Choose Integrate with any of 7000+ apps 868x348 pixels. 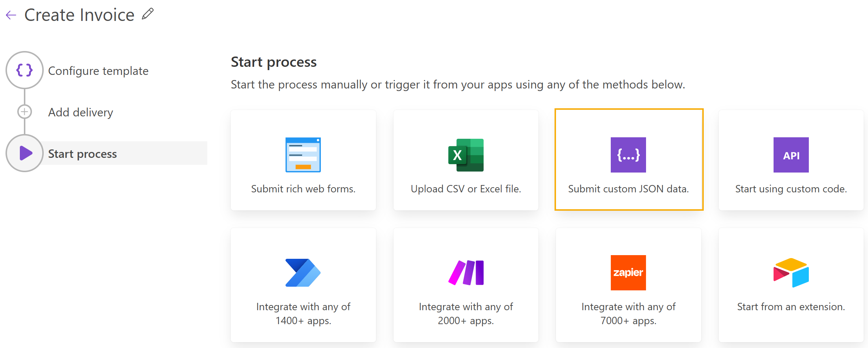coord(628,285)
